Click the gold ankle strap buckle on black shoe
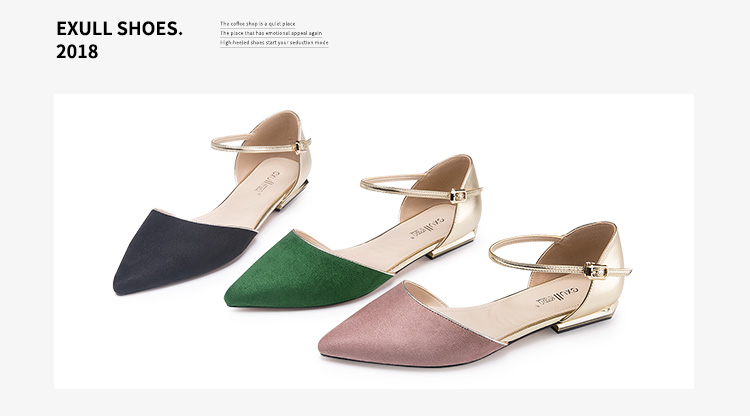Viewport: 750px width, 416px height. [x=301, y=146]
